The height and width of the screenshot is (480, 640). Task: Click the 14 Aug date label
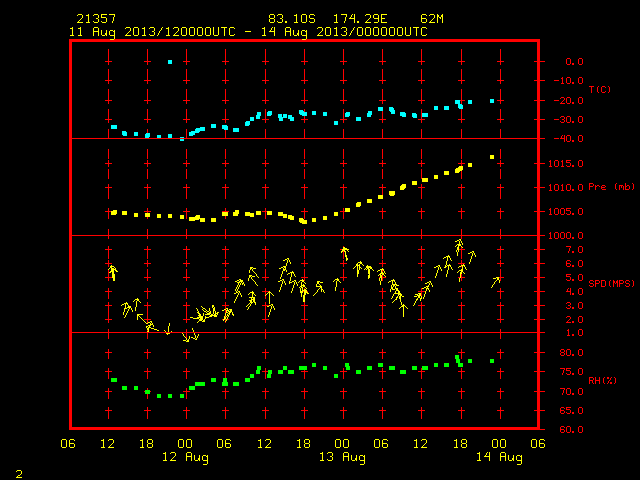coord(499,457)
